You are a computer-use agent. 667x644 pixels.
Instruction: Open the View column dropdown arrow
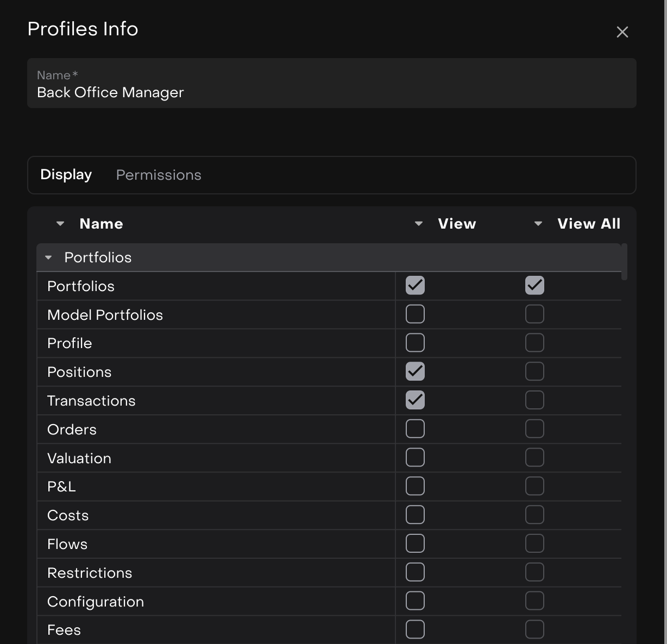click(418, 224)
